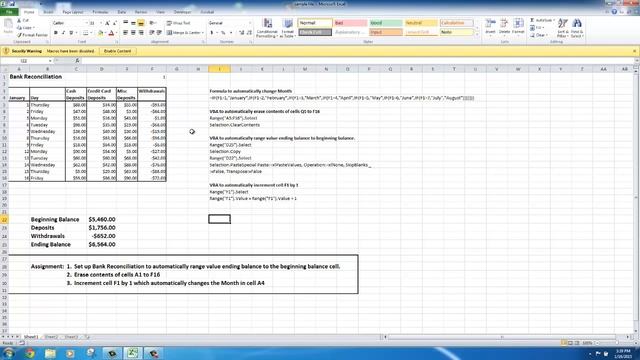The height and width of the screenshot is (360, 640).
Task: Apply the Bad cell style
Action: pyautogui.click(x=350, y=23)
